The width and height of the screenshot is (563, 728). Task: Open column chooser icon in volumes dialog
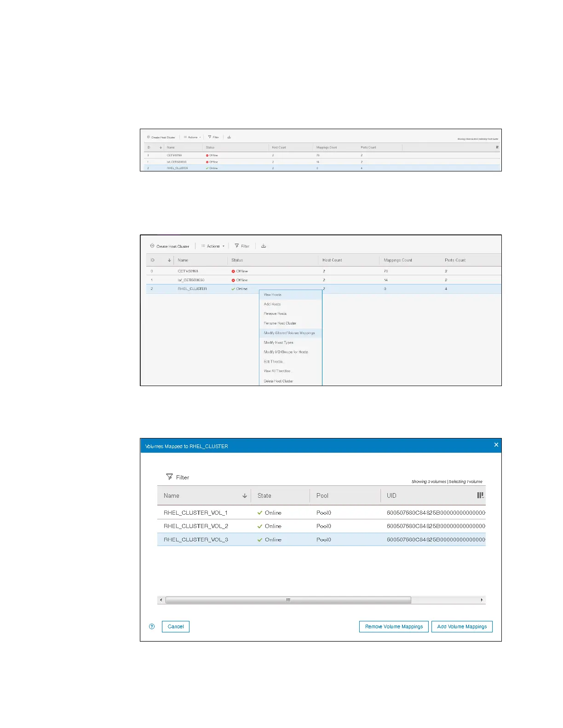click(481, 495)
